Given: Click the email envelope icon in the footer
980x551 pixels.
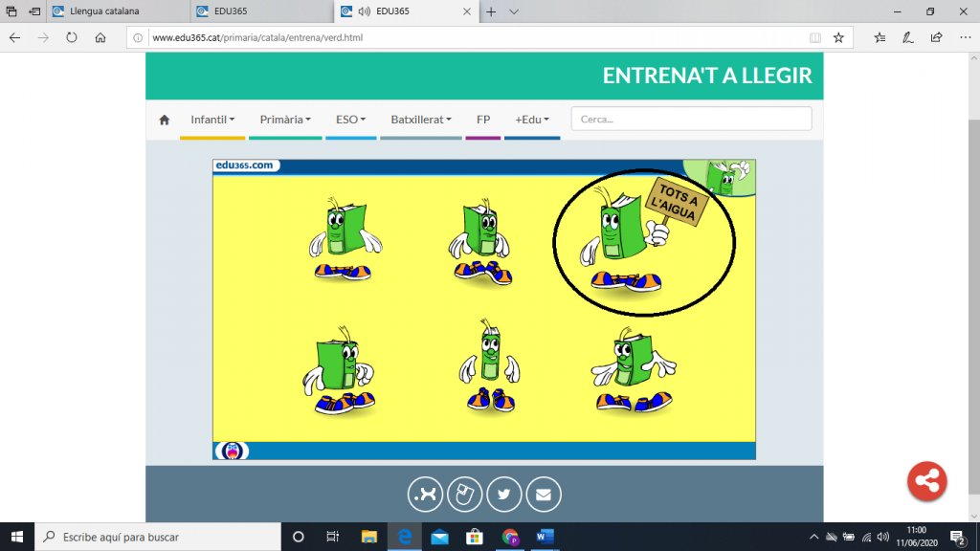Looking at the screenshot, I should 544,495.
